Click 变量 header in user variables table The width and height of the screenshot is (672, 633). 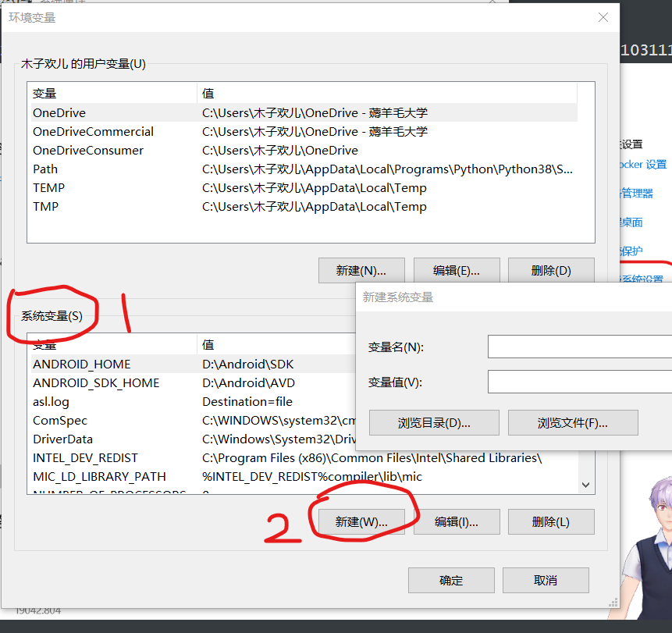tap(114, 93)
